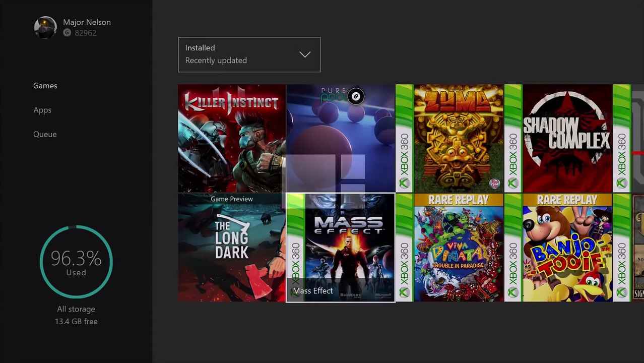Select the Games menu item
This screenshot has width=644, height=363.
45,86
